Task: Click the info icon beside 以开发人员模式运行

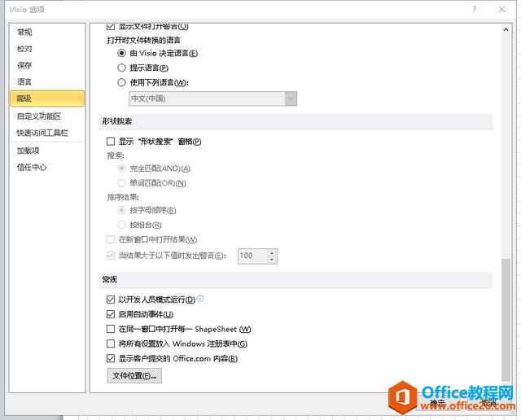Action: point(200,298)
